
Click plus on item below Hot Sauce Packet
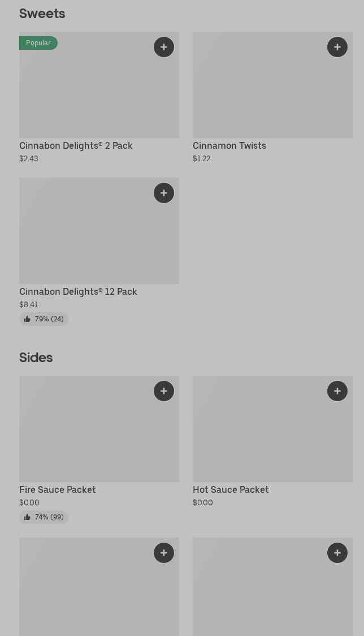337,553
